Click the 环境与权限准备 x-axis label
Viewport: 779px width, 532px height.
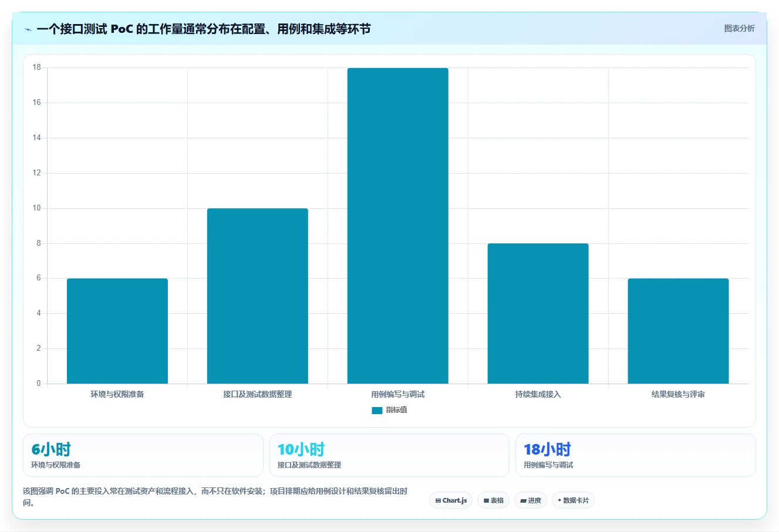(x=117, y=394)
